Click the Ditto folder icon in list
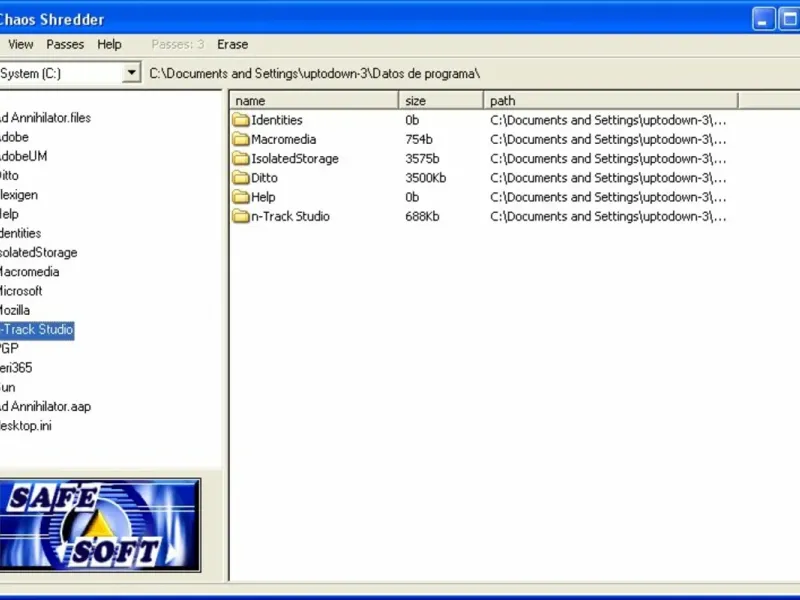 coord(241,178)
